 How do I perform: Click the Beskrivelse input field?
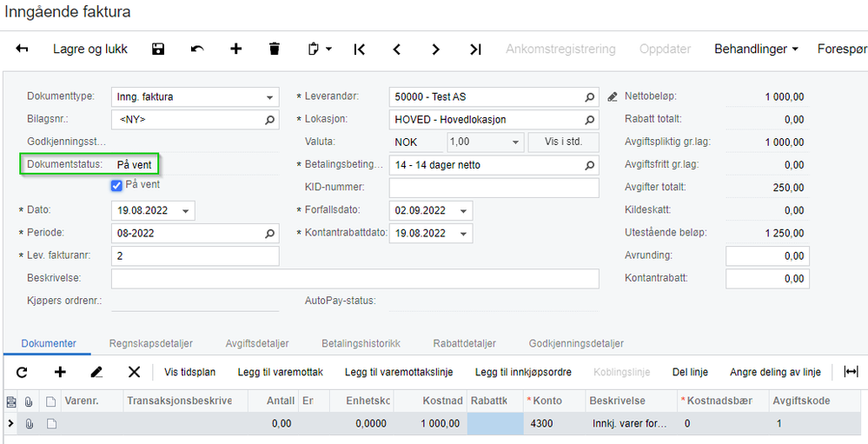(354, 278)
